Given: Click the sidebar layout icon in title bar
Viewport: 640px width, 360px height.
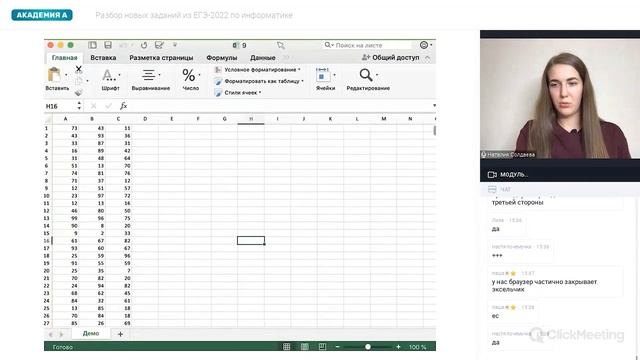Looking at the screenshot, I should point(93,45).
